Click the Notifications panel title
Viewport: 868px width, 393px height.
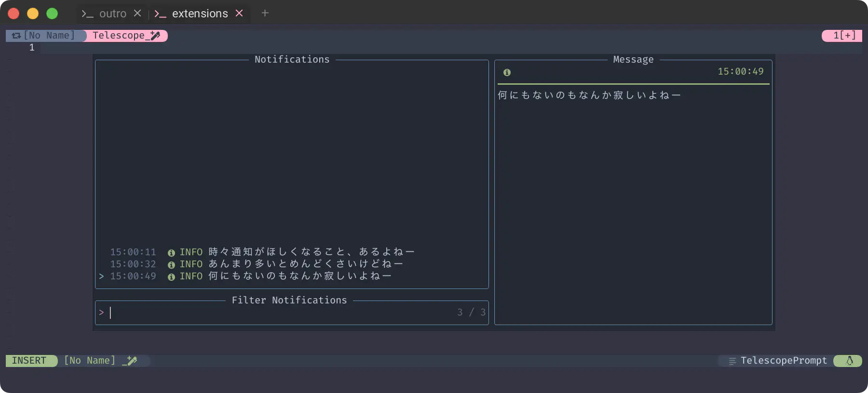click(x=292, y=59)
